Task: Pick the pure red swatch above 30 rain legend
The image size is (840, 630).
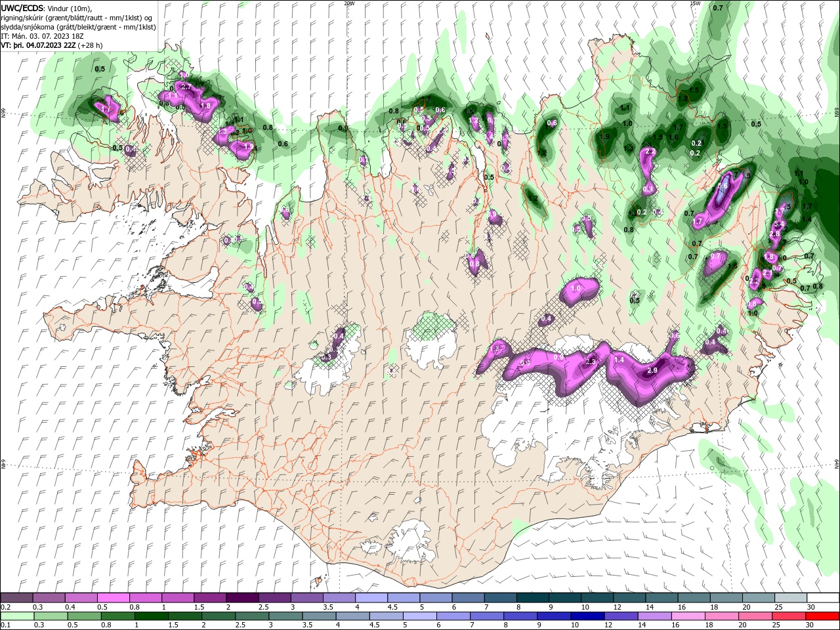Action: point(822,616)
